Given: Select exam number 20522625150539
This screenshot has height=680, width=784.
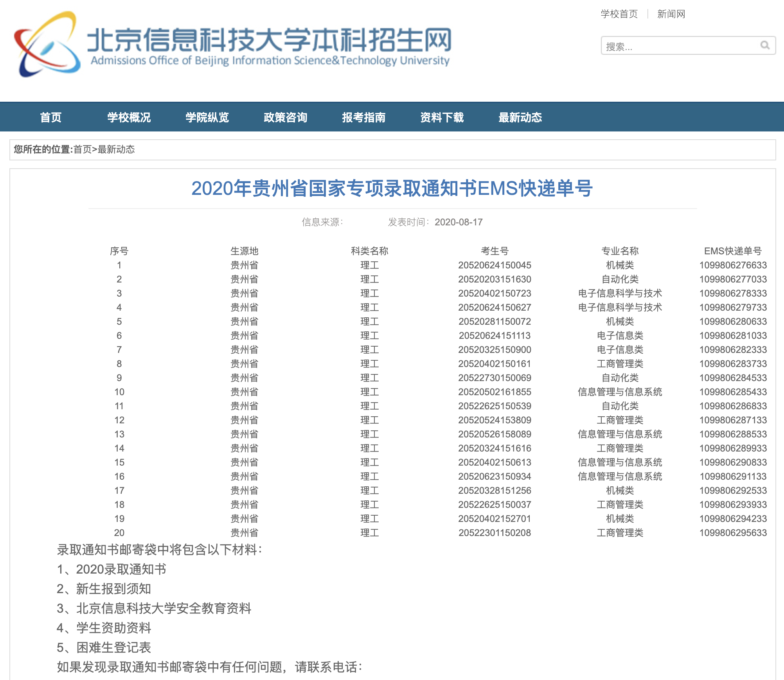Looking at the screenshot, I should click(x=495, y=406).
